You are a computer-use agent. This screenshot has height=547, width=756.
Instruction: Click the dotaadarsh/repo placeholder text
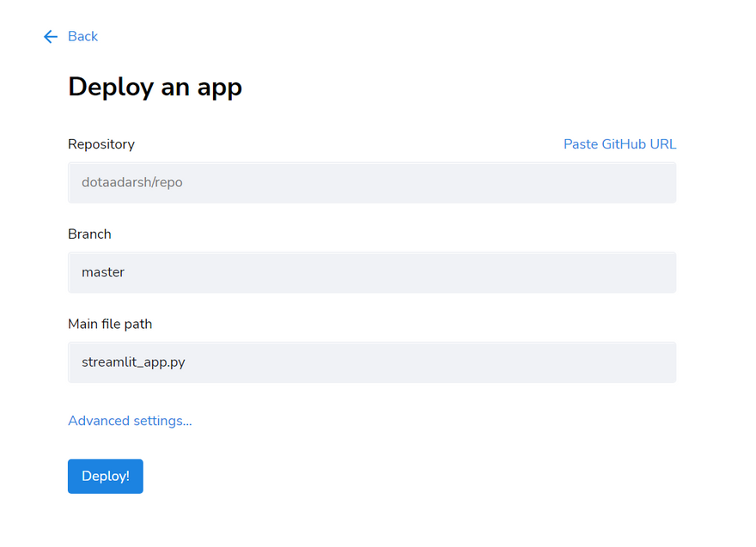[x=131, y=183]
